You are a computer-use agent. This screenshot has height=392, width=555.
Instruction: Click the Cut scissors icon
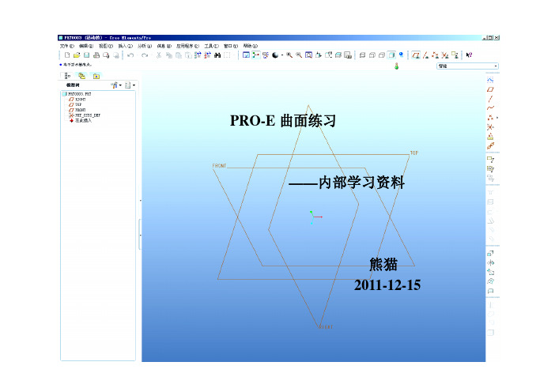[159, 55]
